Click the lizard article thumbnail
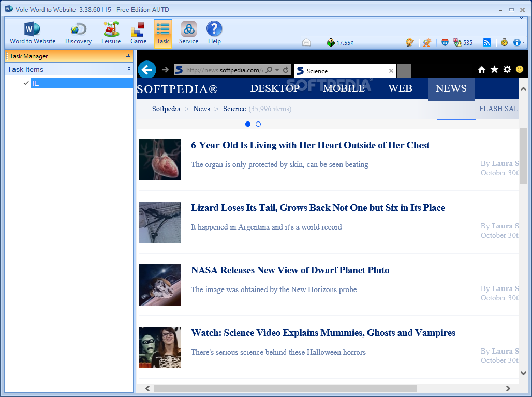 tap(160, 222)
